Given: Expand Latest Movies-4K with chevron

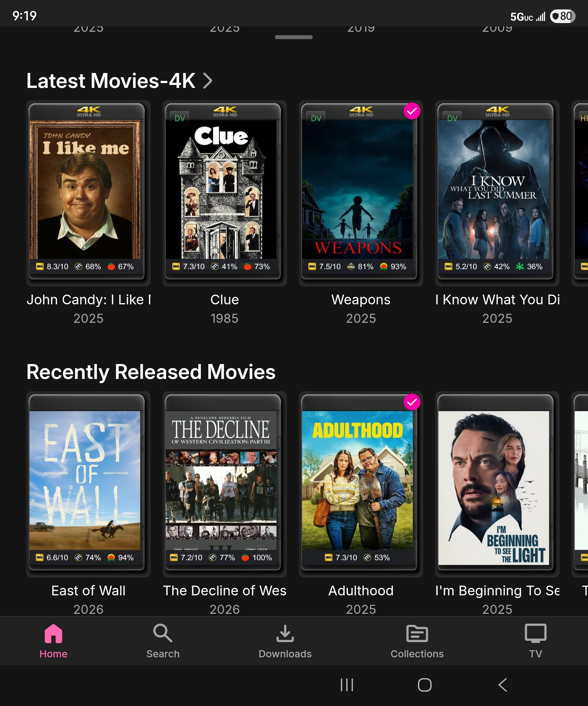Looking at the screenshot, I should point(208,81).
